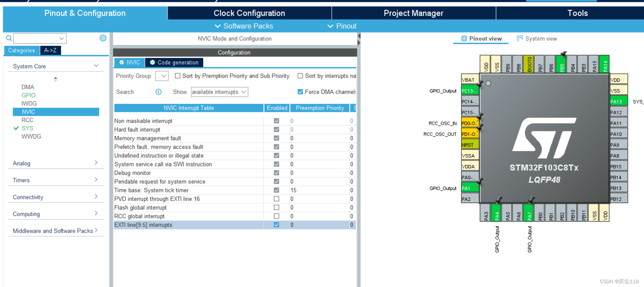Click the System view grid icon

[520, 38]
